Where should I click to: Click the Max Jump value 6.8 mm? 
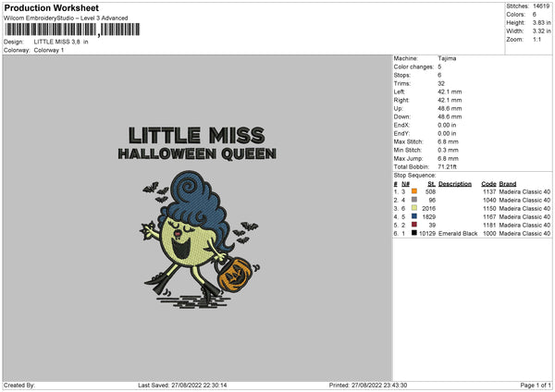[448, 158]
